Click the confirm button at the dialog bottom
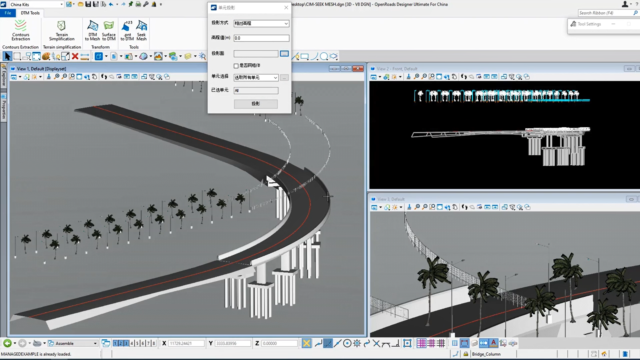The height and width of the screenshot is (360, 640). [256, 104]
